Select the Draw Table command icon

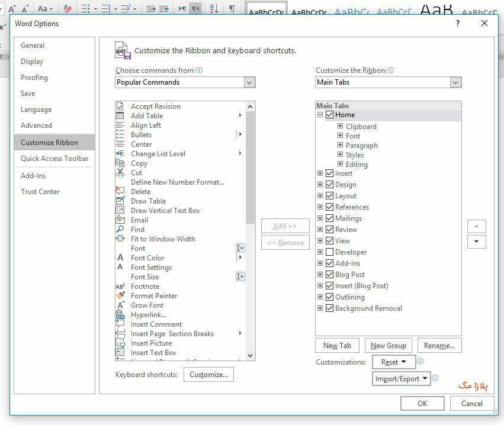pos(120,201)
